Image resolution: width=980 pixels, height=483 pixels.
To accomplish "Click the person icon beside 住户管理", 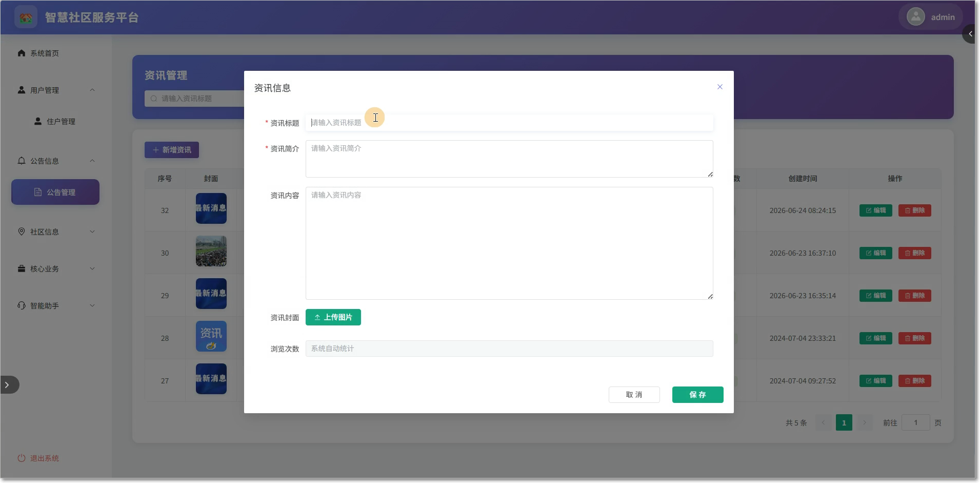I will (x=38, y=121).
